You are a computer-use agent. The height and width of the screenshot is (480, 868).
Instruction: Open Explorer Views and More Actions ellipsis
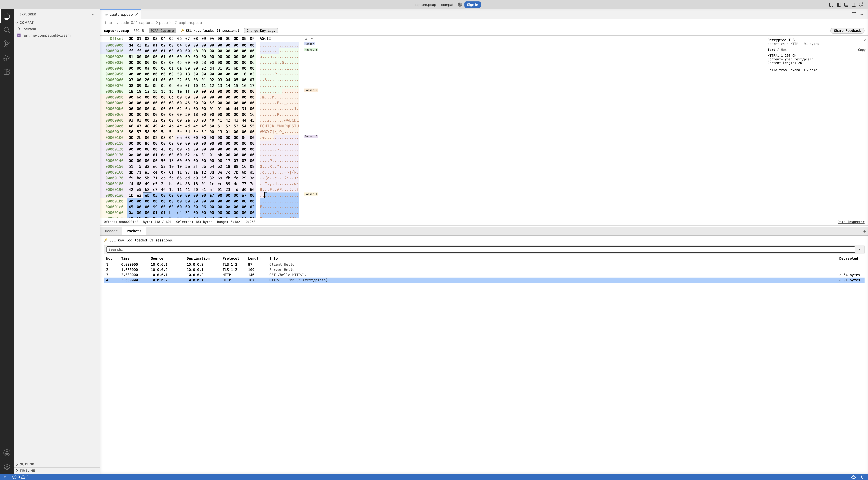coord(94,14)
